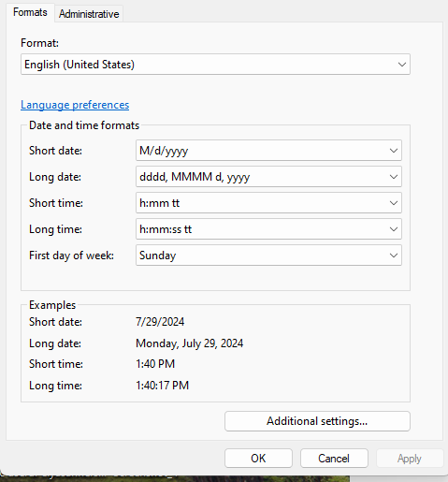Expand the Long time format dropdown
Screen dimensions: 448x482
[x=268, y=229]
